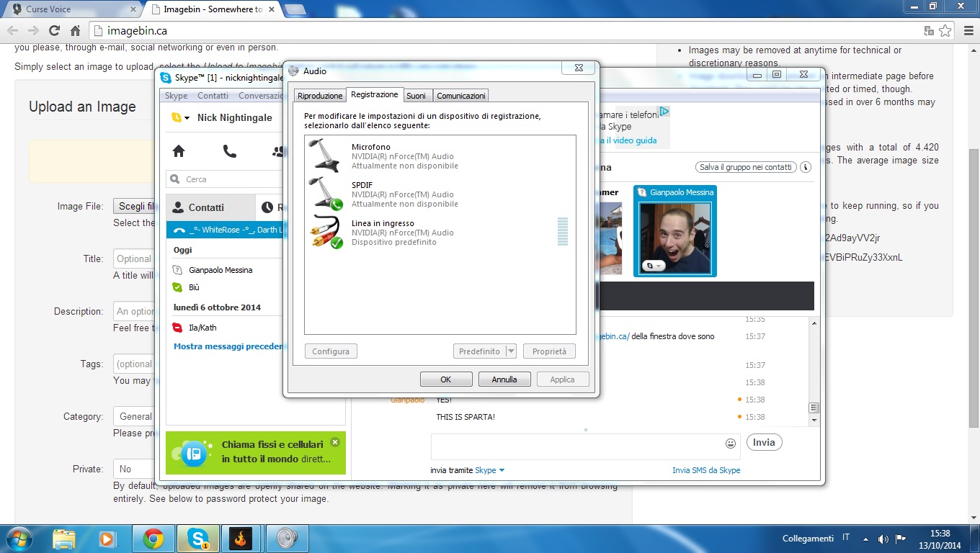Switch to Skype in the taskbar

pos(198,539)
